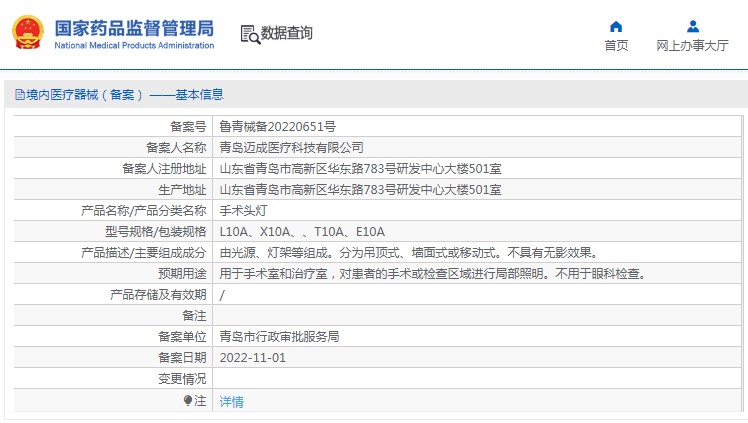The height and width of the screenshot is (423, 748).
Task: Open the 数据查询 text label
Action: 287,34
